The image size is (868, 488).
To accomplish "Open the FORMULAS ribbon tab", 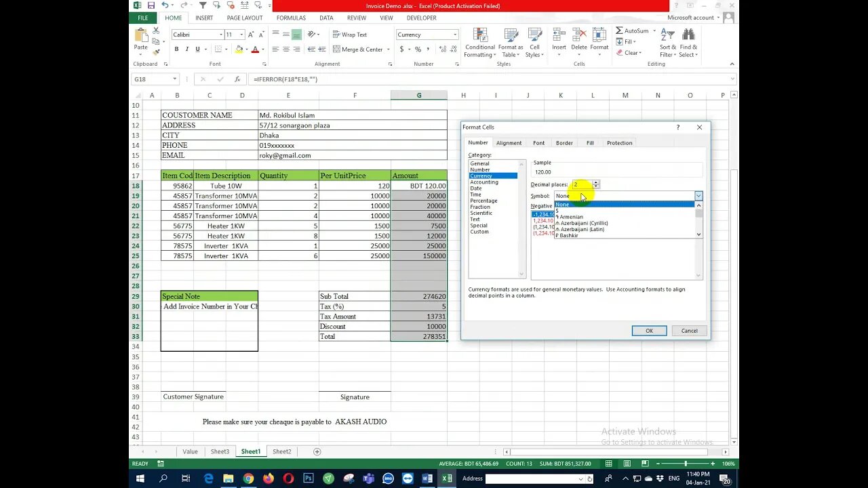I will [291, 18].
